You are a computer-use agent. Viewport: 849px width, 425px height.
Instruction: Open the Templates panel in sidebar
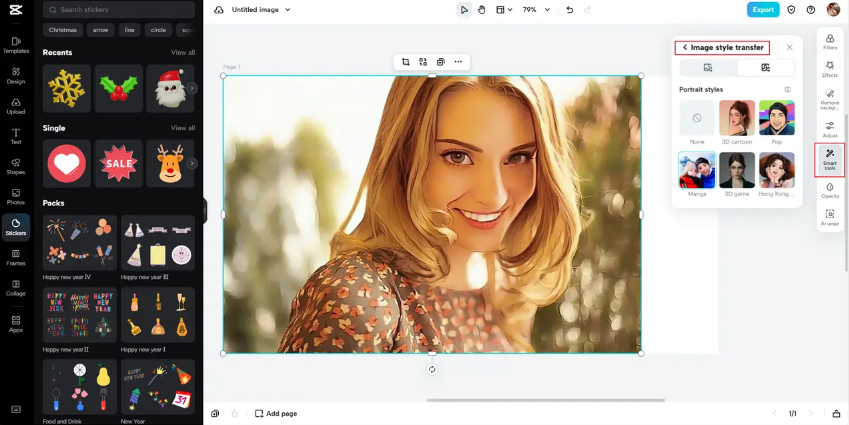(16, 45)
